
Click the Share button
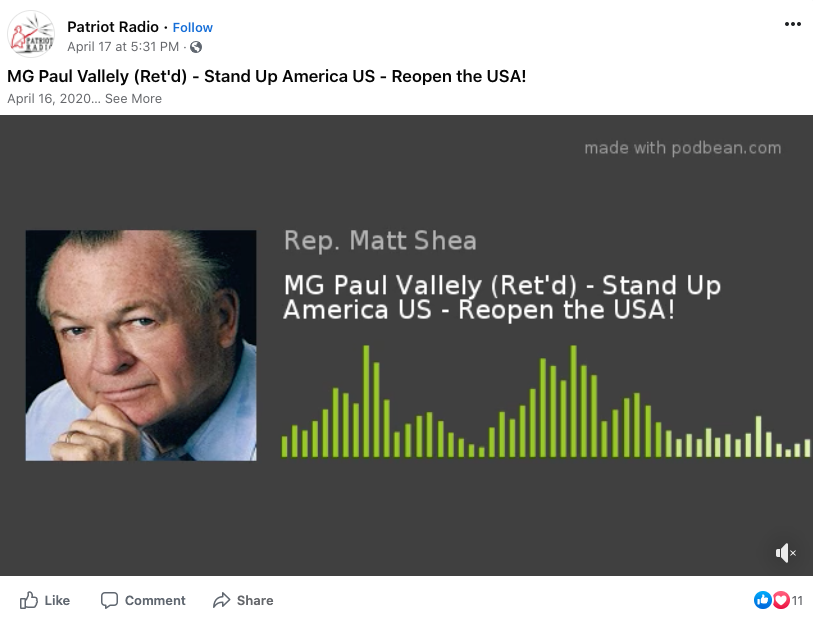pyautogui.click(x=243, y=600)
